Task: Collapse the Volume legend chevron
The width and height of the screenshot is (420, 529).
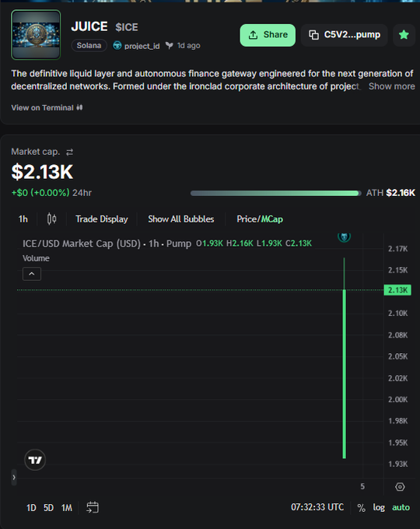Action: 32,274
